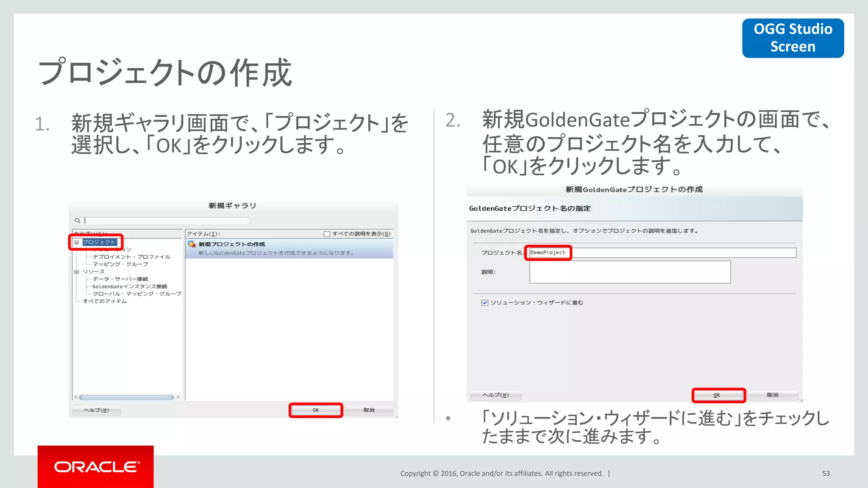This screenshot has width=868, height=488.
Task: Select GoldenGateインスタンス接続 tree item
Action: pos(130,287)
